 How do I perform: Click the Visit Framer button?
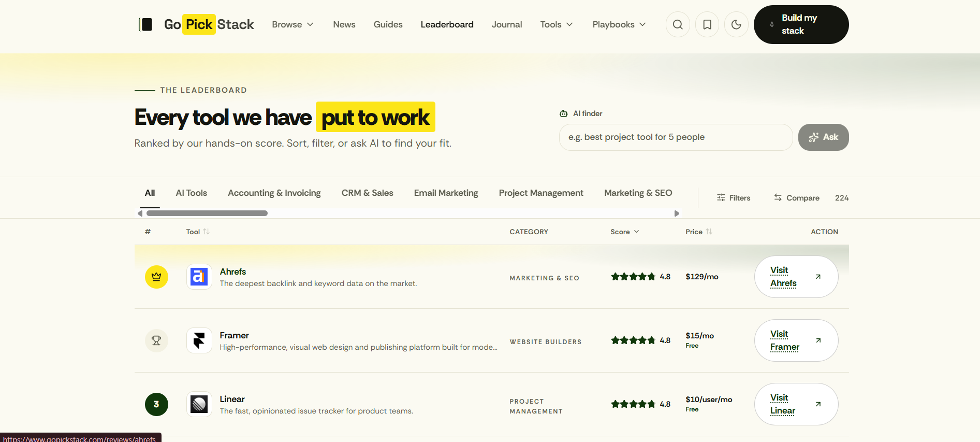point(796,340)
